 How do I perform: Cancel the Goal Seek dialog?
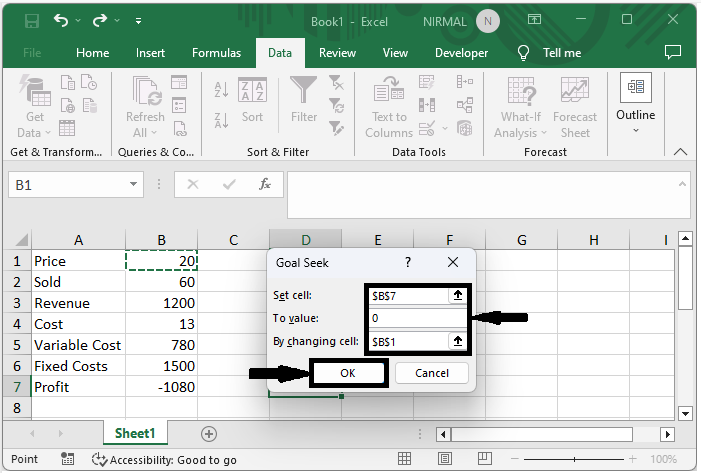tap(432, 373)
